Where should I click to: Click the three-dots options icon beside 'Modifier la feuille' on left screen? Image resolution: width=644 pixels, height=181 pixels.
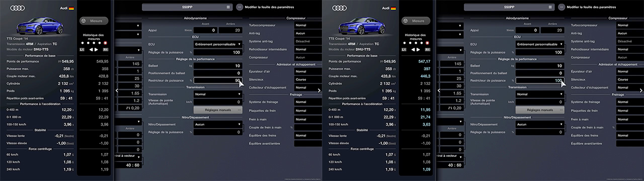239,8
